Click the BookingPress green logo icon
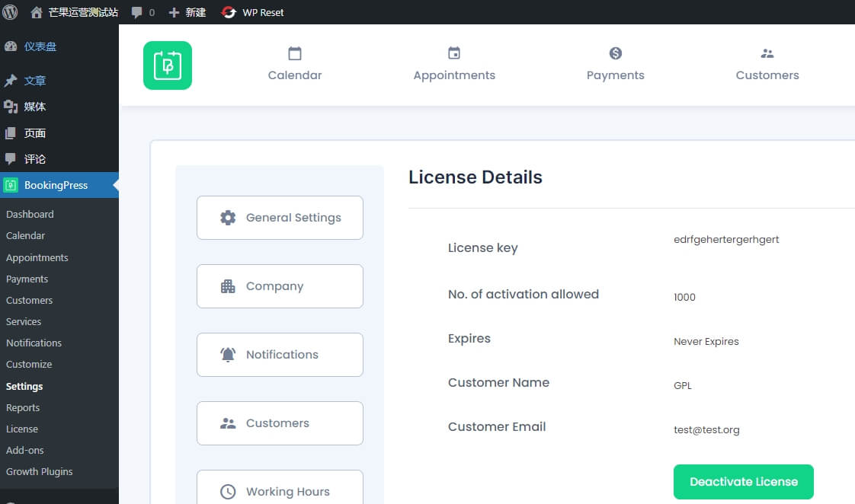The height and width of the screenshot is (504, 855). pyautogui.click(x=168, y=65)
